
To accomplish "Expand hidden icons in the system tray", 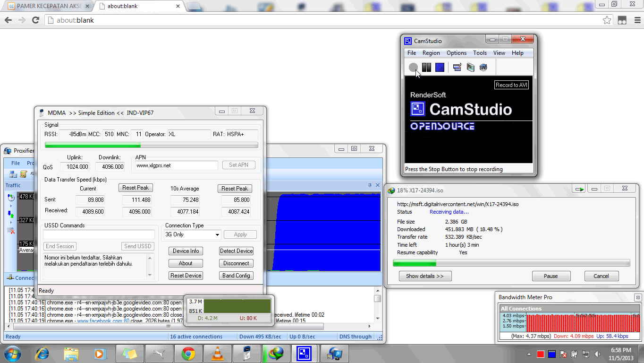I will click(x=529, y=353).
